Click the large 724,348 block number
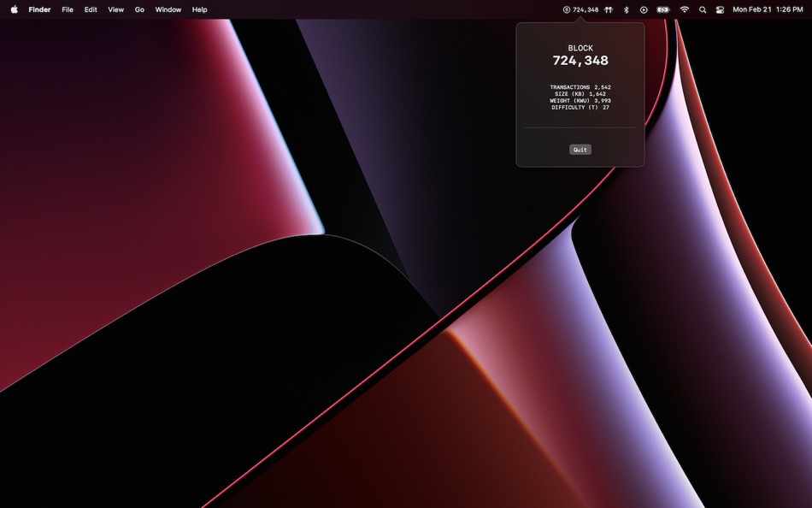Screen dimensions: 812x508 [x=580, y=61]
